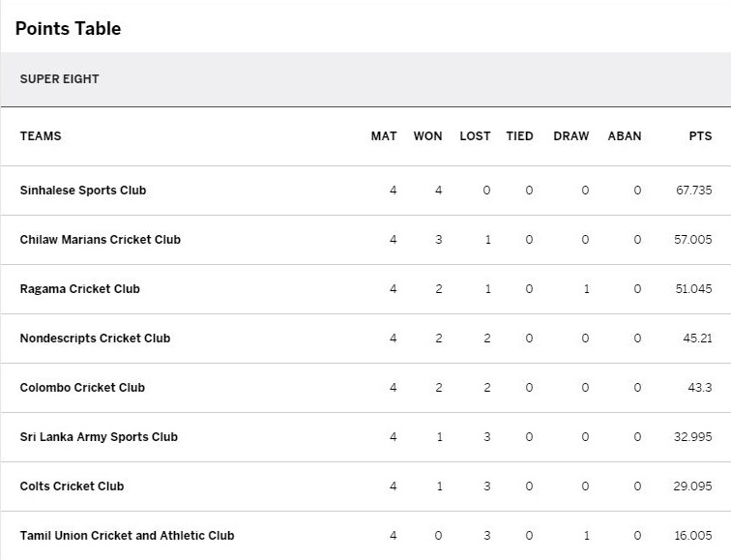The width and height of the screenshot is (731, 560).
Task: Click the WON column header
Action: click(427, 136)
